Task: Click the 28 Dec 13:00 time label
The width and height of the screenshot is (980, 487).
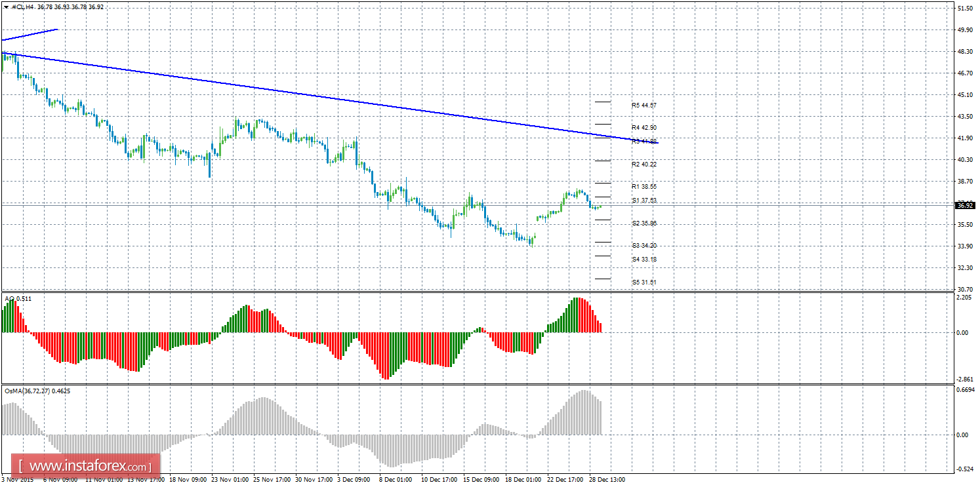Action: [607, 480]
